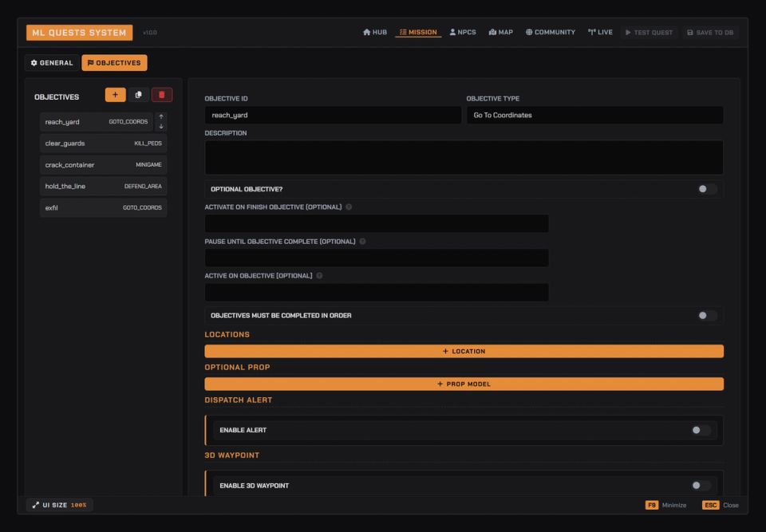
Task: Click the Optional Prop section heading
Action: [x=238, y=368]
